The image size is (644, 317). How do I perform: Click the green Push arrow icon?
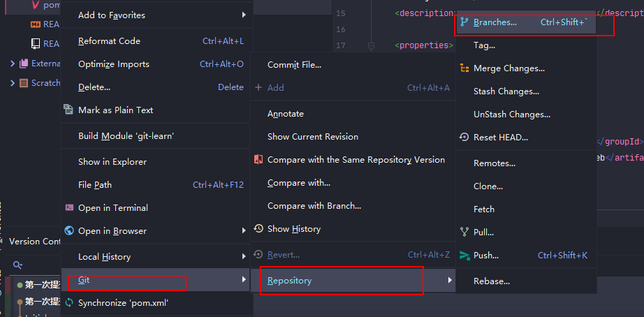(464, 256)
